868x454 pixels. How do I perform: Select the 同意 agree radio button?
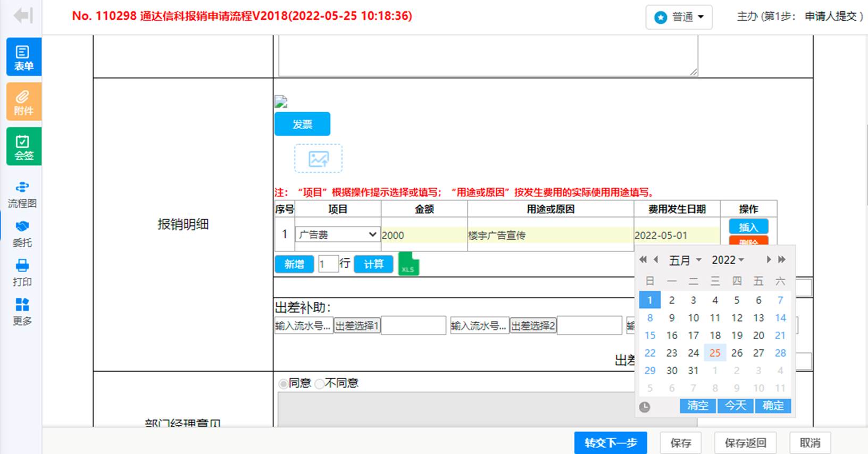pos(284,383)
